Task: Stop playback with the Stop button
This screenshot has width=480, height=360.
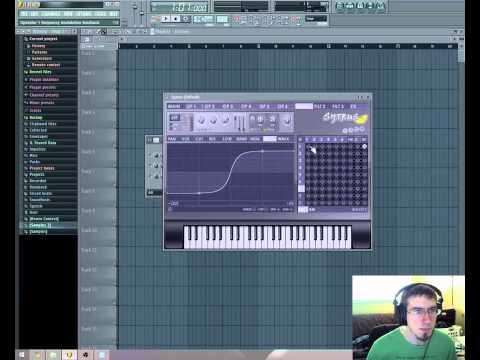Action: tap(175, 19)
